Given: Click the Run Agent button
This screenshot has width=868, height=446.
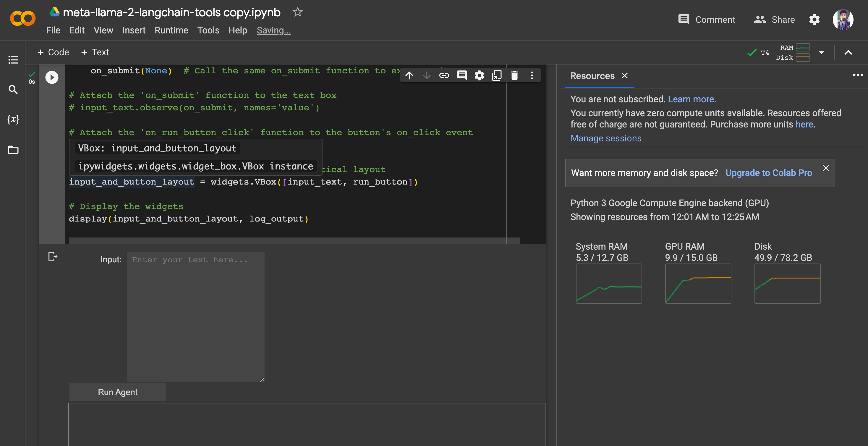Looking at the screenshot, I should (x=117, y=392).
